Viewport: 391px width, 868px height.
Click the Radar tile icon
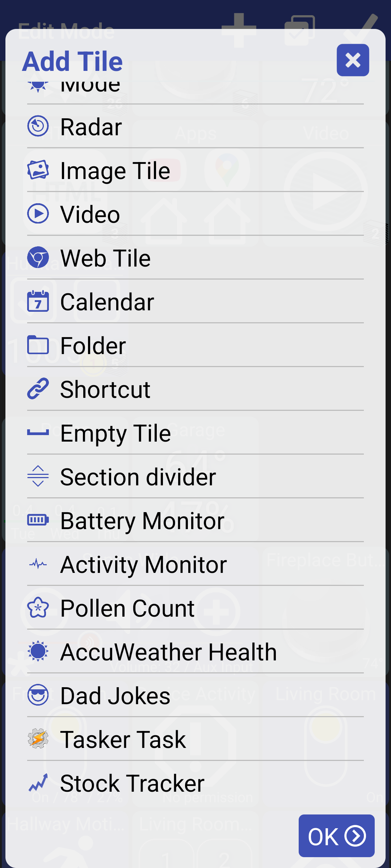point(38,126)
